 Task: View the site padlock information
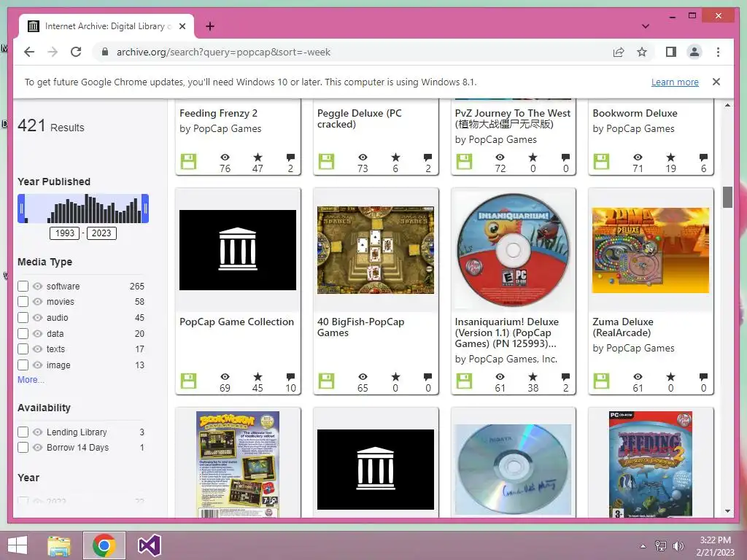pyautogui.click(x=105, y=52)
